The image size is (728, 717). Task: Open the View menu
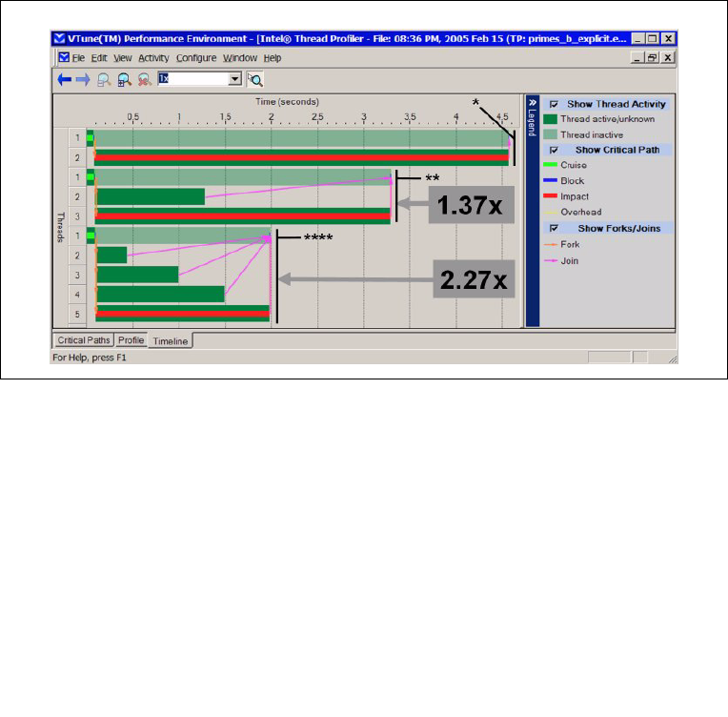(x=123, y=58)
